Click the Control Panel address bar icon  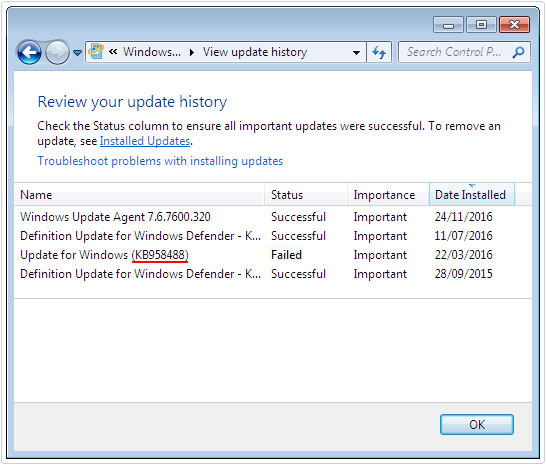pyautogui.click(x=96, y=52)
